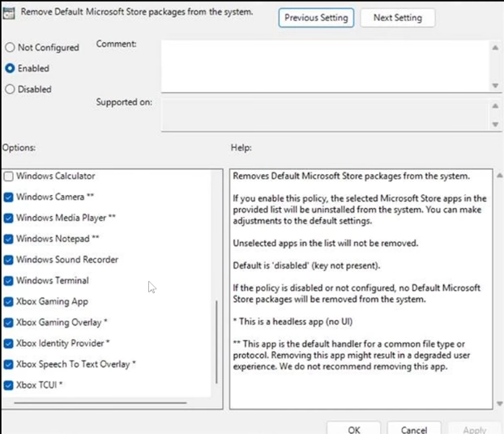Viewport: 504px width, 434px height.
Task: Uncheck Xbox Speech To Text Overlay checkbox
Action: (x=9, y=364)
